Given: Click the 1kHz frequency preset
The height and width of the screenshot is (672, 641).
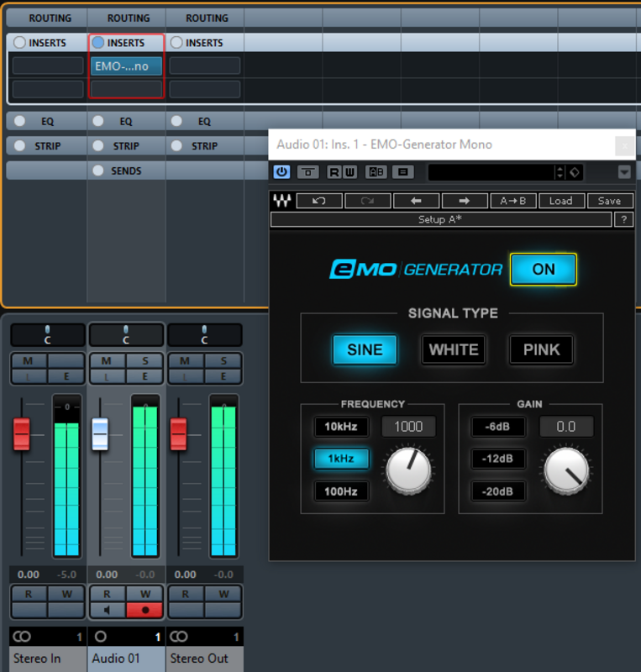Looking at the screenshot, I should 341,459.
